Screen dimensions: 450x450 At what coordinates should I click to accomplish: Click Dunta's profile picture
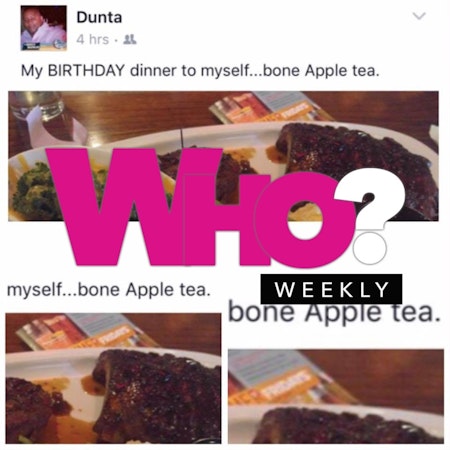(44, 28)
